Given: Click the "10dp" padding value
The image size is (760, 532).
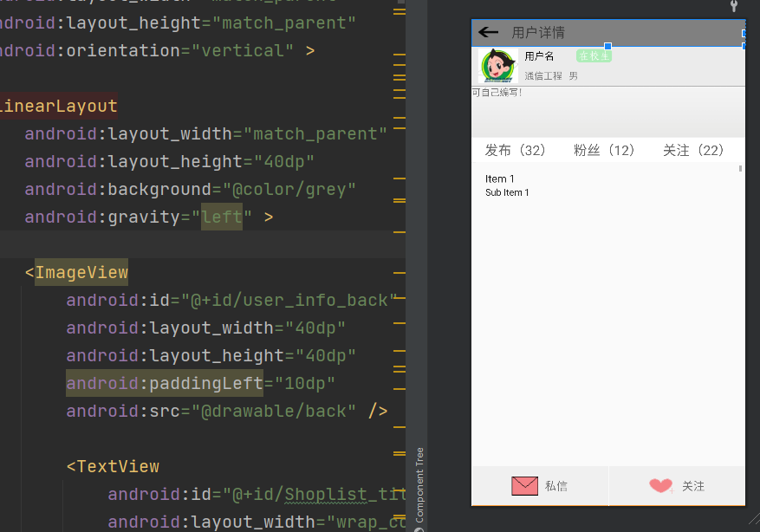Looking at the screenshot, I should point(304,384).
